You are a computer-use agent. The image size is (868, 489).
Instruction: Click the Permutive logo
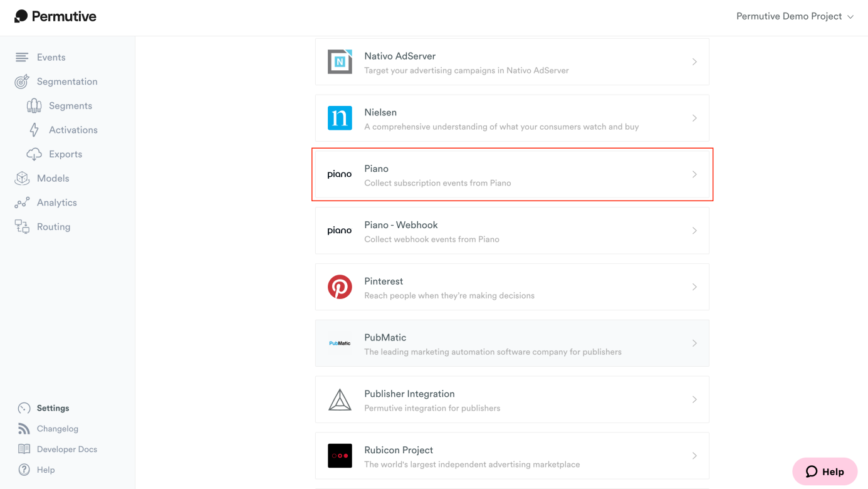pyautogui.click(x=55, y=16)
